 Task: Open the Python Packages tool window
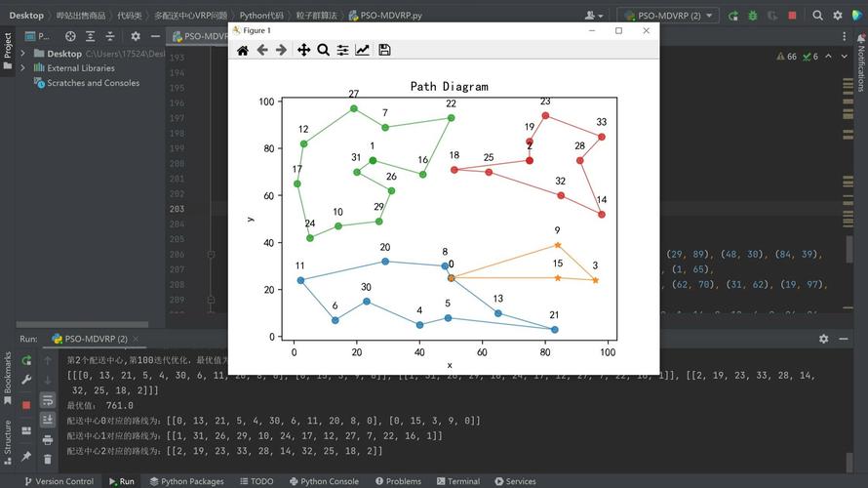pyautogui.click(x=186, y=481)
